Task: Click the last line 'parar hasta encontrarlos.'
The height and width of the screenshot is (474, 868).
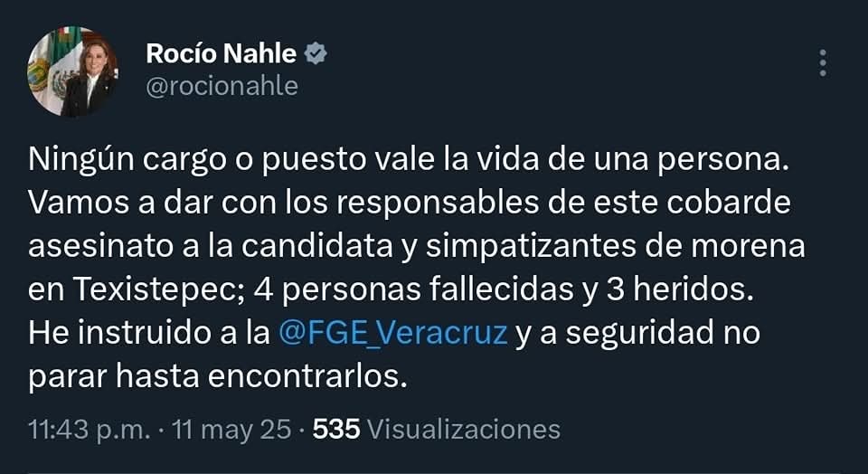Action: coord(213,375)
